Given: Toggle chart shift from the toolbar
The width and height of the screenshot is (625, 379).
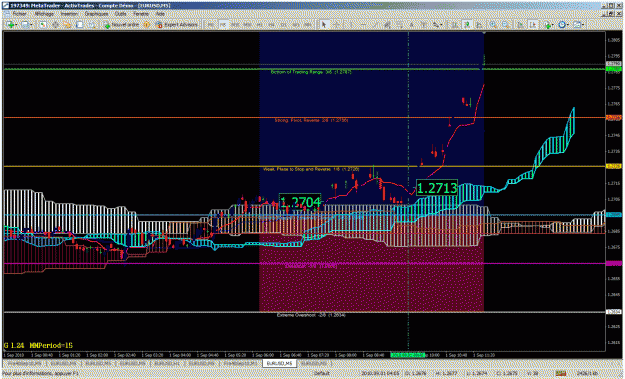Looking at the screenshot, I should (x=533, y=25).
